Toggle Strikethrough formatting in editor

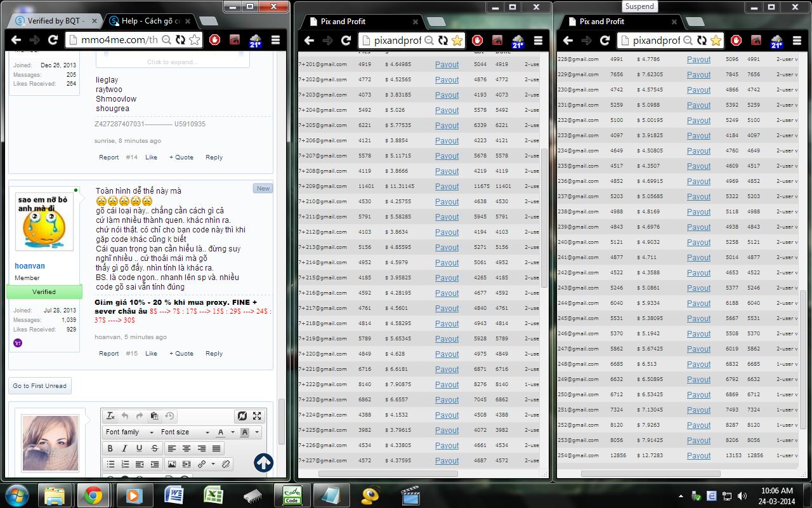(x=154, y=448)
